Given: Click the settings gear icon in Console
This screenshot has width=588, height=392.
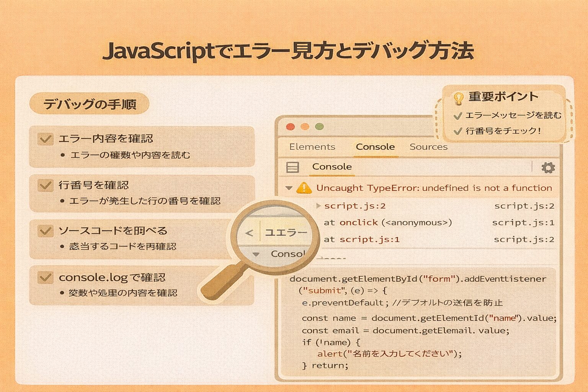Looking at the screenshot, I should pos(548,168).
